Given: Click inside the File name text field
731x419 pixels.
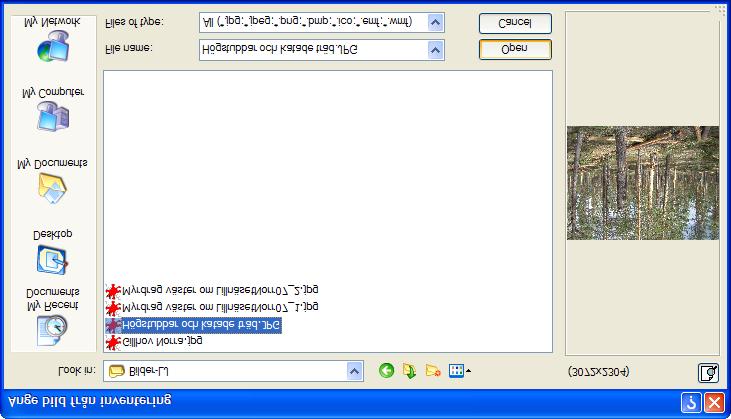Looking at the screenshot, I should point(314,50).
